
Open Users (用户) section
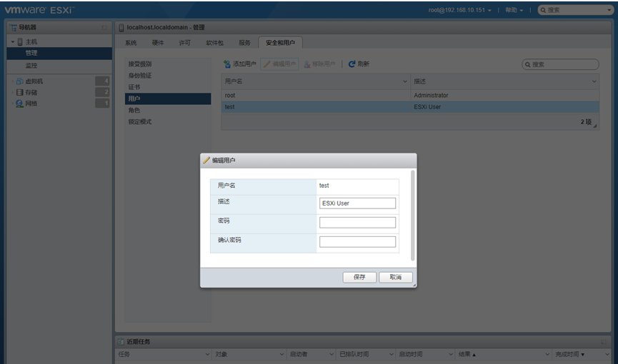[168, 98]
